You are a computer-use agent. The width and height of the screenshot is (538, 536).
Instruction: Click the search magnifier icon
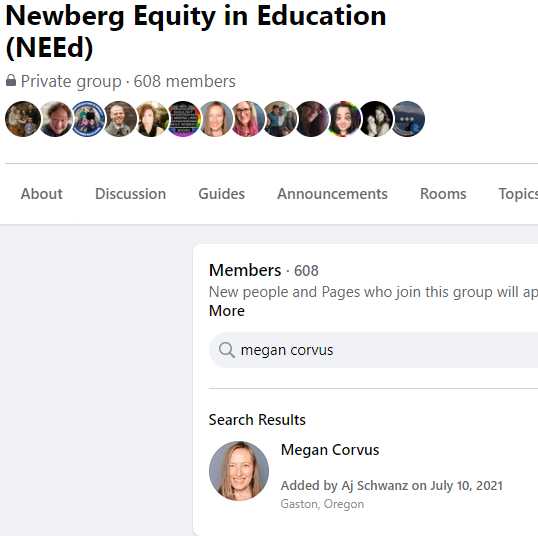point(227,350)
